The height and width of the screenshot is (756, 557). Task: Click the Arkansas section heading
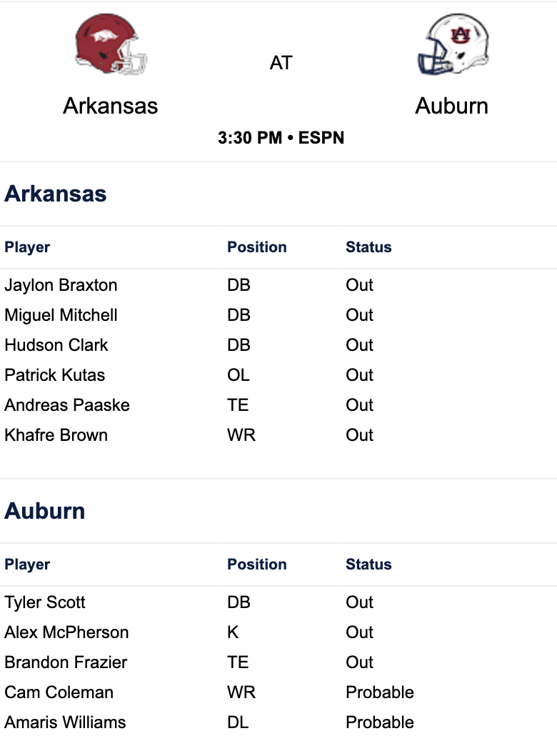point(56,194)
